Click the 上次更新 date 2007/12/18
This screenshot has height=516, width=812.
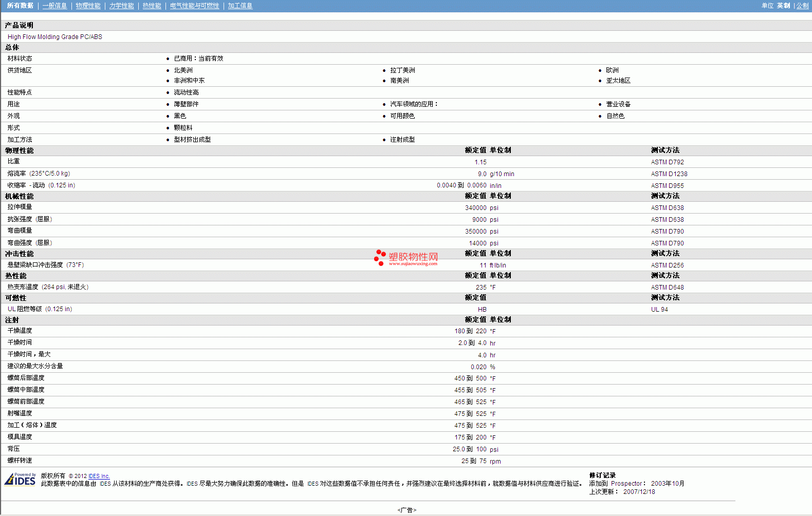pyautogui.click(x=639, y=492)
